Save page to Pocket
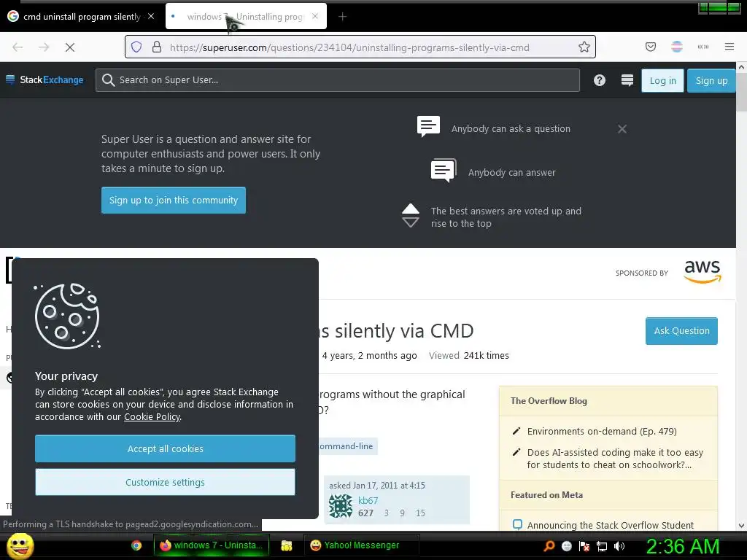 (x=651, y=47)
